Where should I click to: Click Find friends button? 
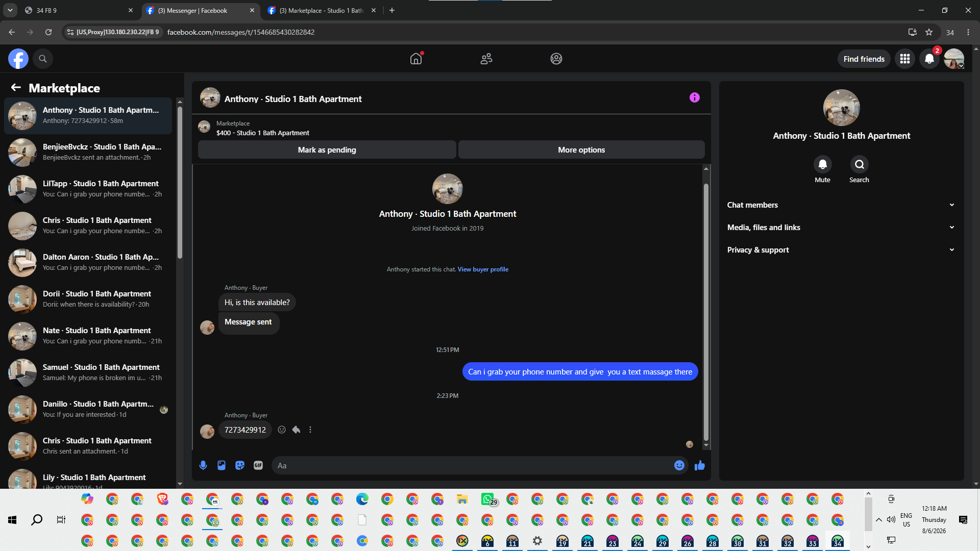(x=864, y=59)
